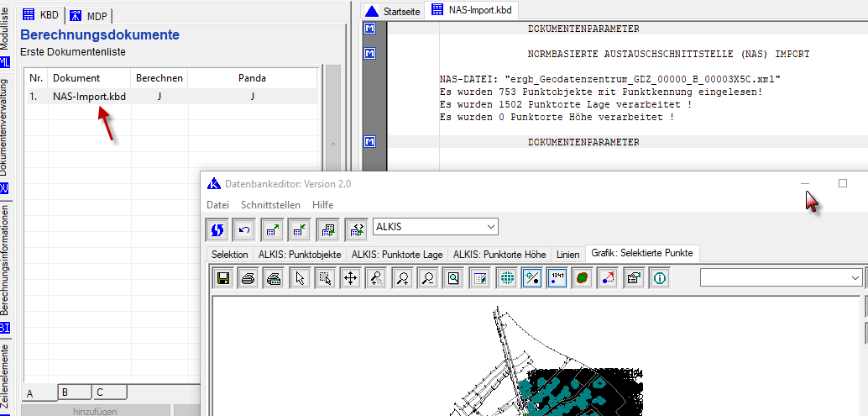
Task: Select the Grafik: Selektierte Punkte tab
Action: coord(642,253)
